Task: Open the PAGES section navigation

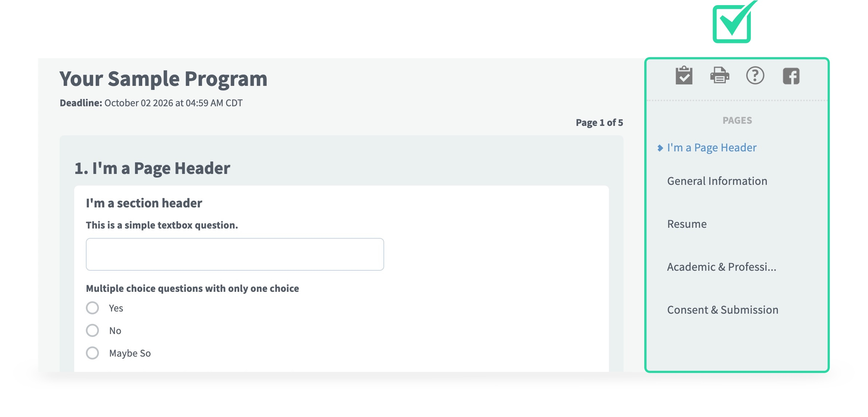Action: [x=736, y=120]
